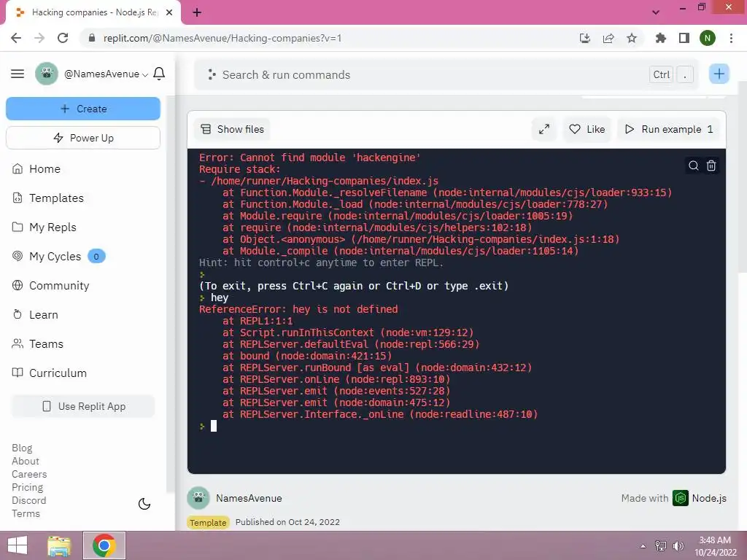Open the Chrome extensions puzzle icon

pyautogui.click(x=660, y=38)
